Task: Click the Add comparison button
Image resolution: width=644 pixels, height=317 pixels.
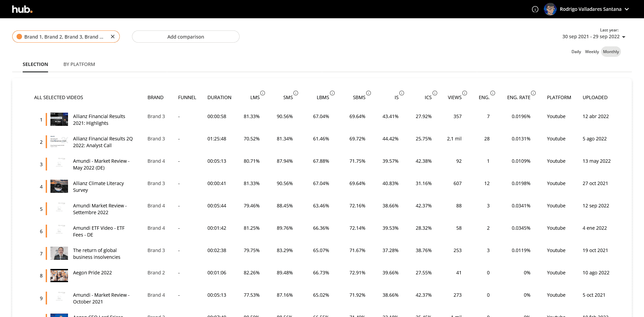Action: tap(186, 37)
